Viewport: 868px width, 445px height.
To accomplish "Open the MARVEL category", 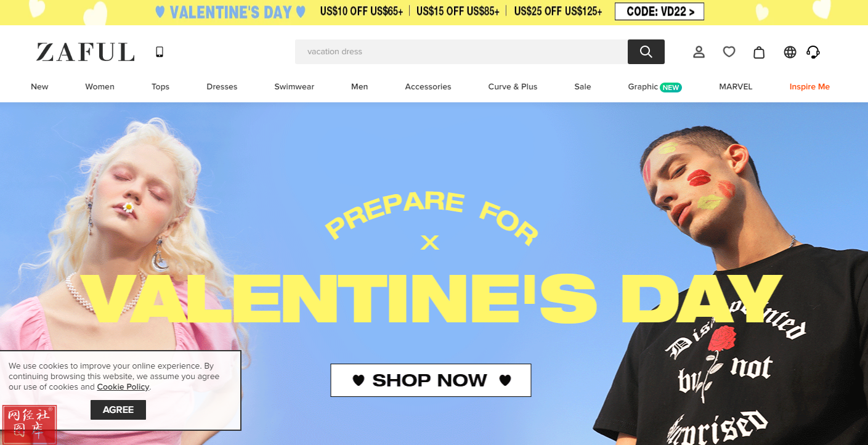I will pos(736,87).
